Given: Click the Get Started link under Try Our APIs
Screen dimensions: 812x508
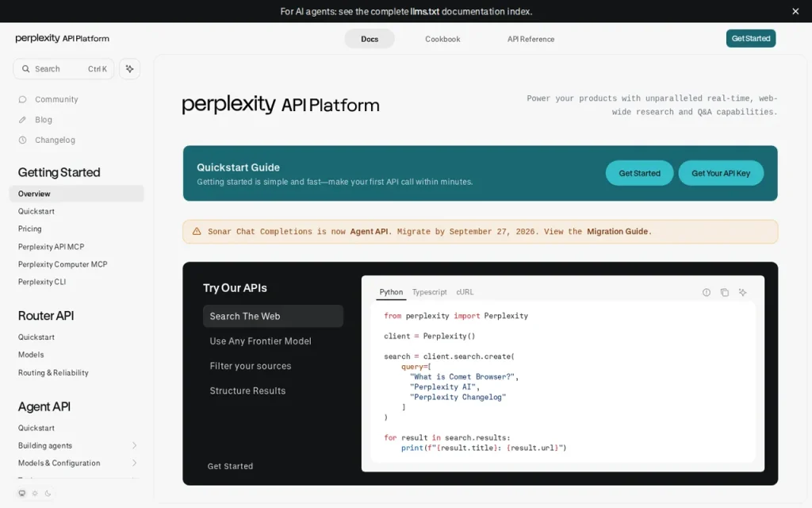Looking at the screenshot, I should tap(231, 467).
